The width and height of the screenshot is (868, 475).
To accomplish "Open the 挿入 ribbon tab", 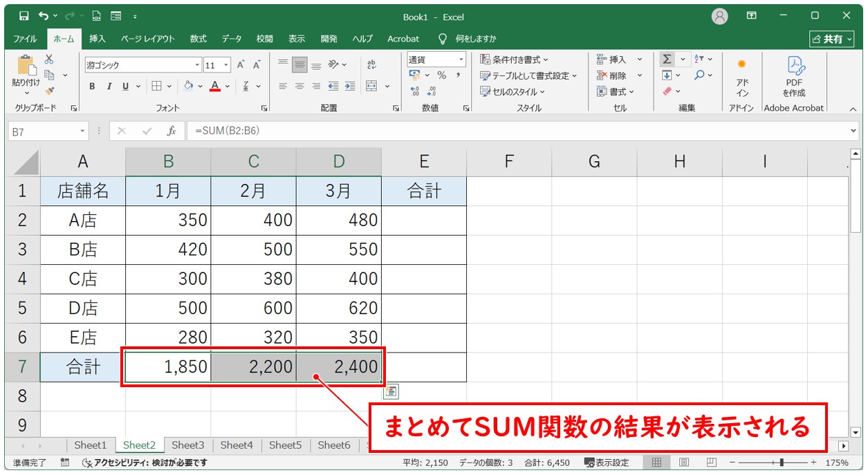I will [98, 39].
